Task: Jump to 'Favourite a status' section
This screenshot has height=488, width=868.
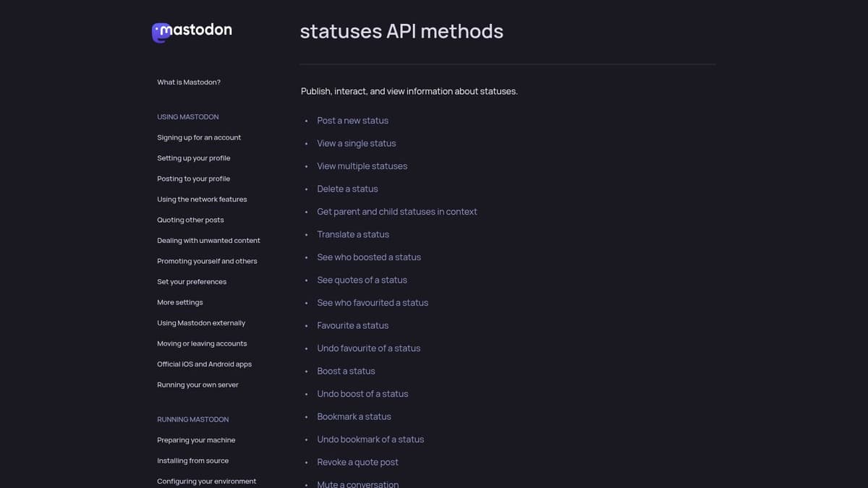Action: (x=353, y=325)
